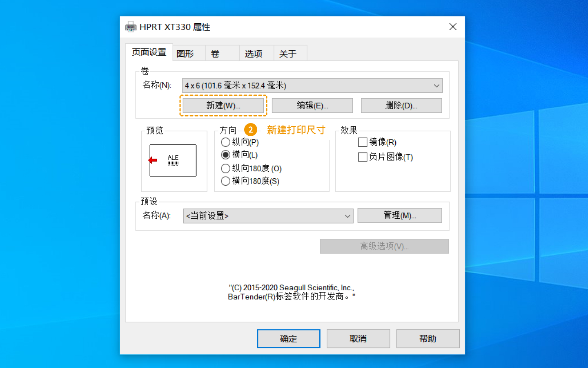Click the printer icon in the title bar

pyautogui.click(x=131, y=27)
